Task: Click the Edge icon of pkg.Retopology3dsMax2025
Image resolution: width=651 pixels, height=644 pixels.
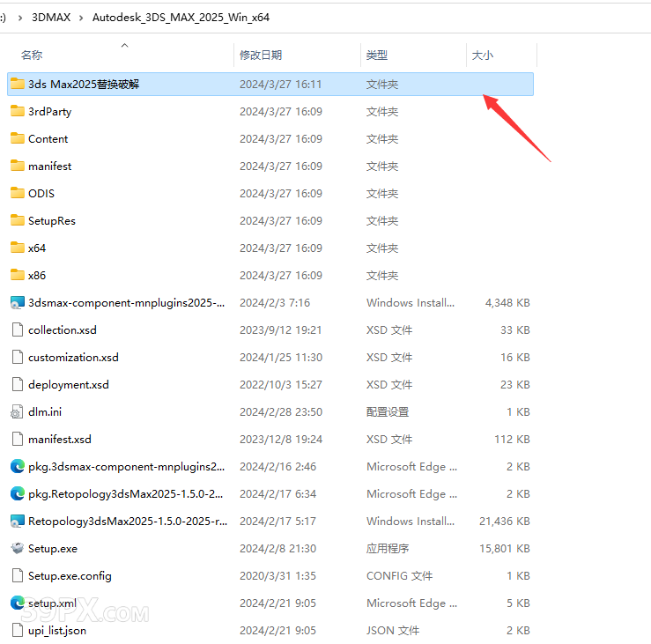Action: coord(18,493)
